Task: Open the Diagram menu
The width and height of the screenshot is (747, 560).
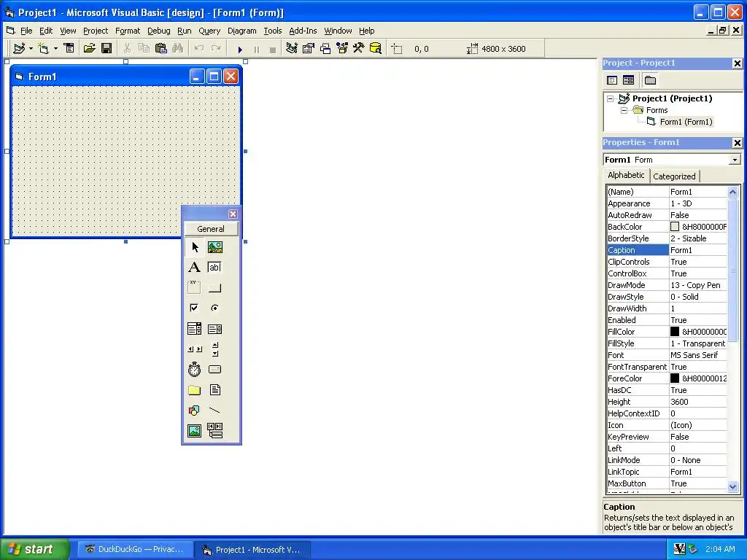Action: (x=241, y=31)
